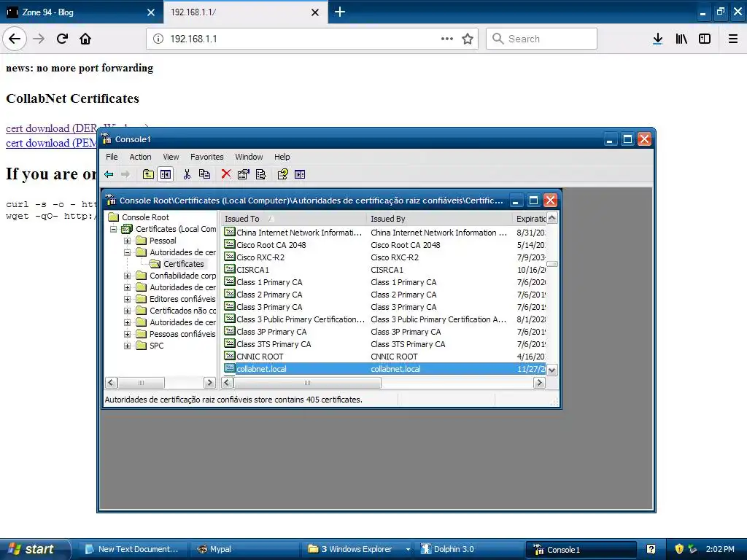
Task: Open a new tab with plus button
Action: tap(340, 12)
